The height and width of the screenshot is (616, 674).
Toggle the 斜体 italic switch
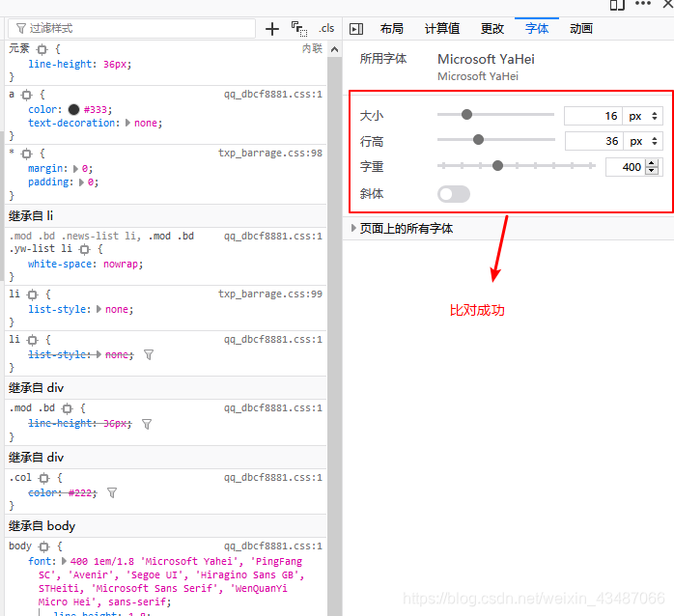pyautogui.click(x=454, y=194)
